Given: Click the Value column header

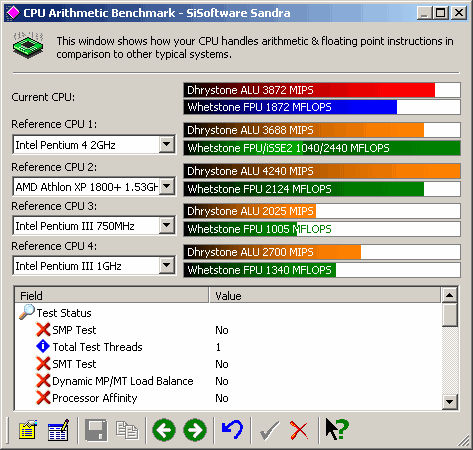Looking at the screenshot, I should click(325, 296).
